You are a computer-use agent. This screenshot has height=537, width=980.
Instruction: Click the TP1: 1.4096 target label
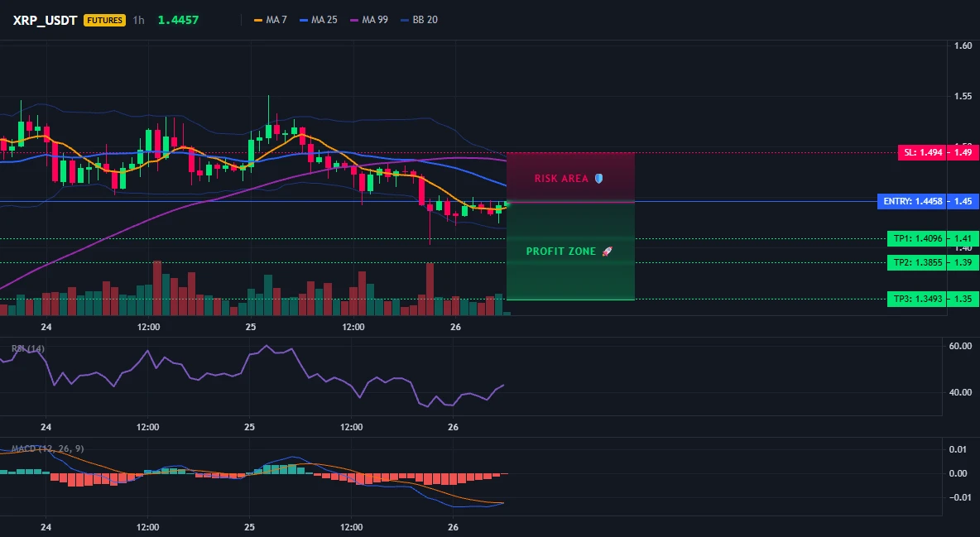pos(916,238)
